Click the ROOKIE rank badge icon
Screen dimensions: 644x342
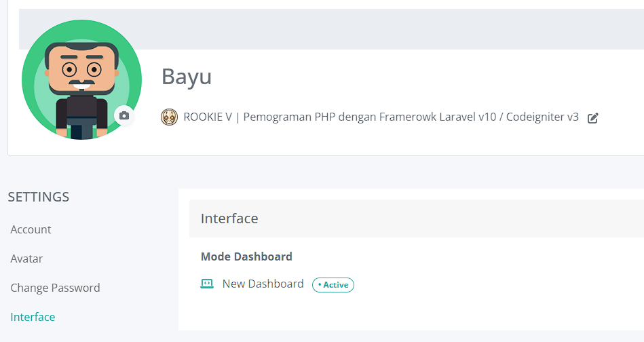coord(169,117)
